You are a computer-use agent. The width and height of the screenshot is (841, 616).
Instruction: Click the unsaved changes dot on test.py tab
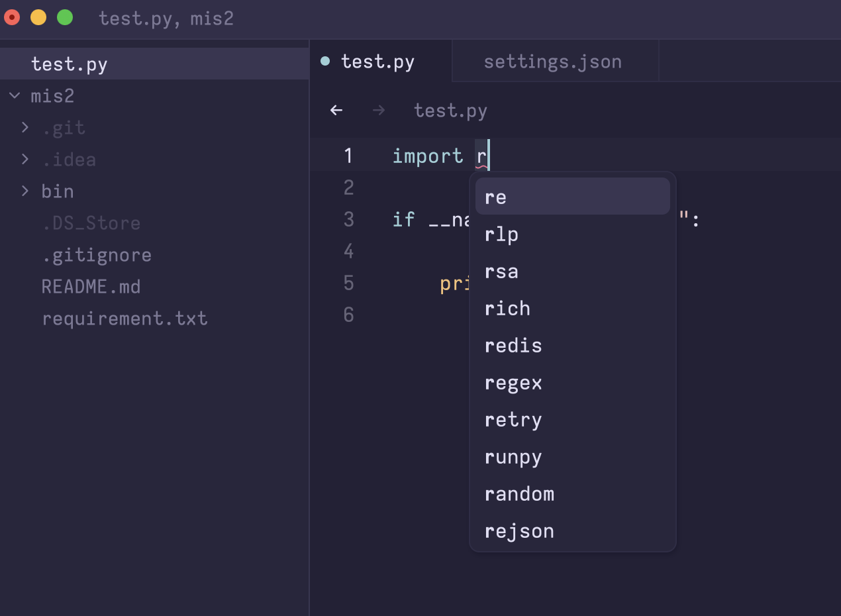click(324, 60)
